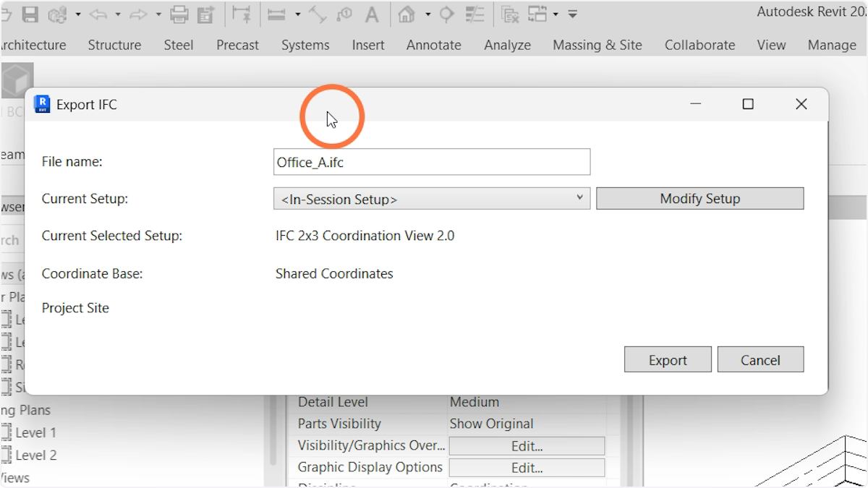Open the Customize Quick Access Toolbar dropdown
Screen dimensions: 868x488
573,14
